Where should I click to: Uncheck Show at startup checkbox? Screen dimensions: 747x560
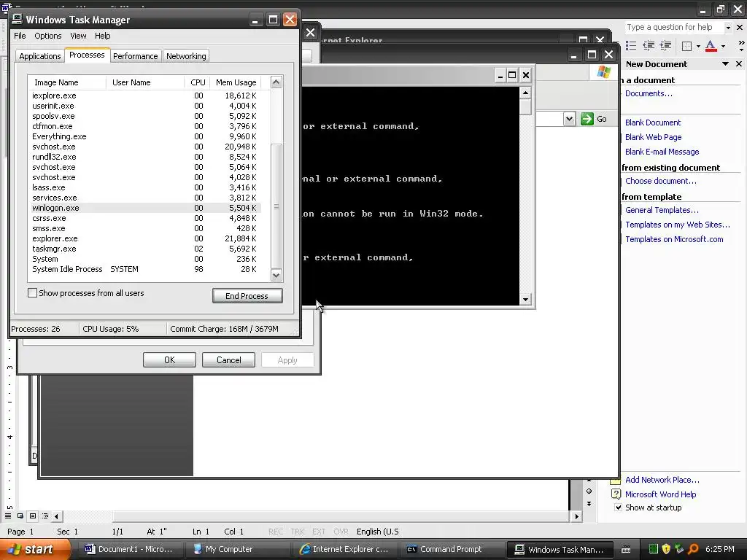coord(618,507)
